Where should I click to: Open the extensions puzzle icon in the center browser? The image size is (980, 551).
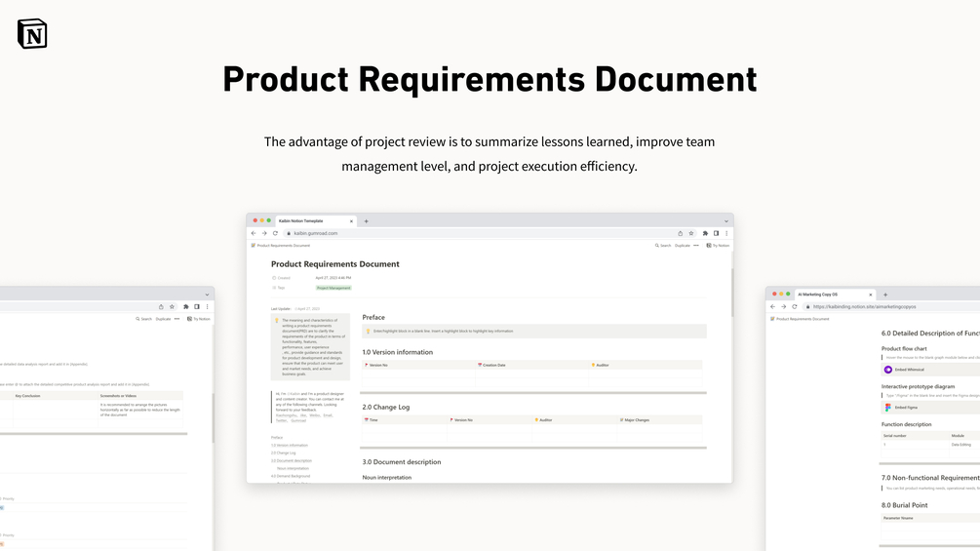(x=705, y=233)
